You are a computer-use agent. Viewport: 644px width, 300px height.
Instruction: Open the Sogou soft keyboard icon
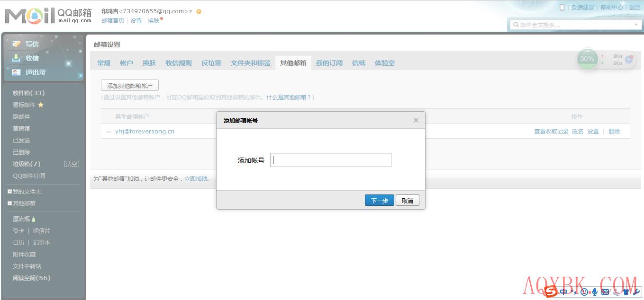pyautogui.click(x=605, y=292)
